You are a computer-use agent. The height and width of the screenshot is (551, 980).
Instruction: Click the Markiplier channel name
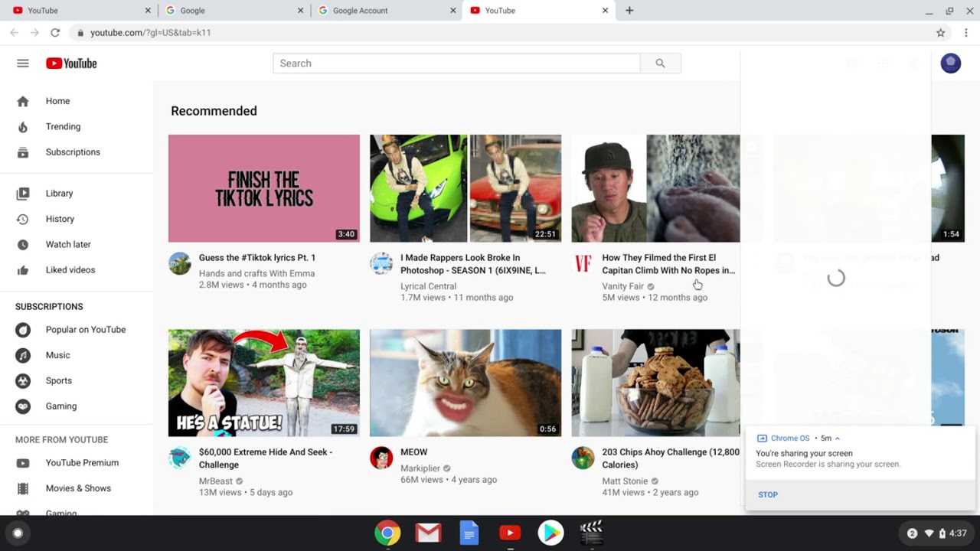[420, 468]
